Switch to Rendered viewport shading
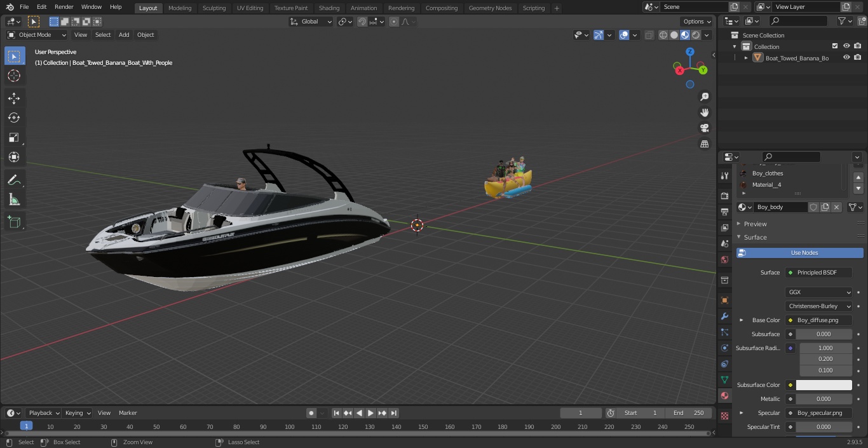This screenshot has width=868, height=448. tap(696, 35)
